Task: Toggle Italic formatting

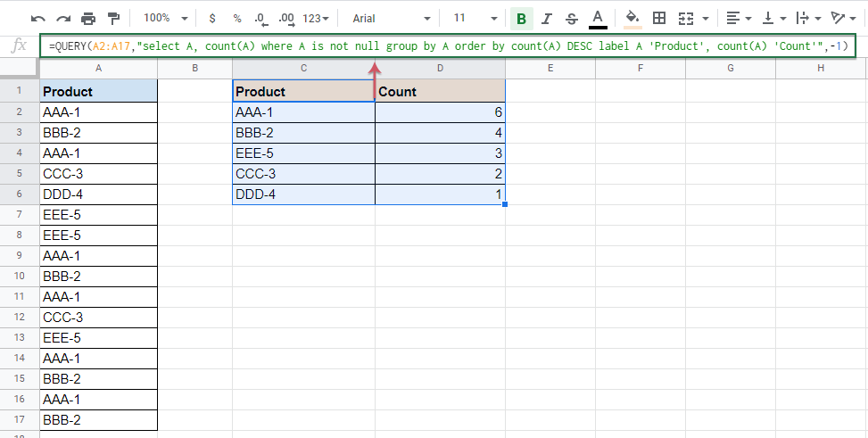Action: pos(546,18)
